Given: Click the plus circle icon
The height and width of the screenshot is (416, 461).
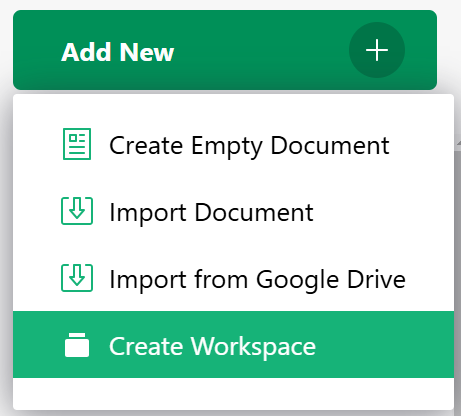Looking at the screenshot, I should 377,50.
